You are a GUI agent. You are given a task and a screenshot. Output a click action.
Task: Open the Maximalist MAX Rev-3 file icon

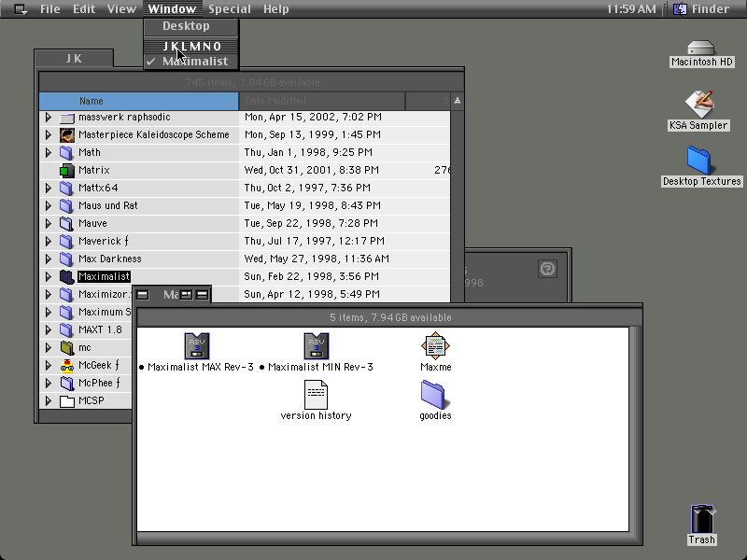pos(197,345)
